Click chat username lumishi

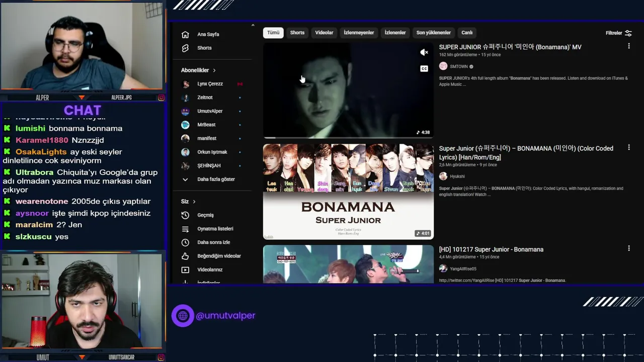click(30, 128)
